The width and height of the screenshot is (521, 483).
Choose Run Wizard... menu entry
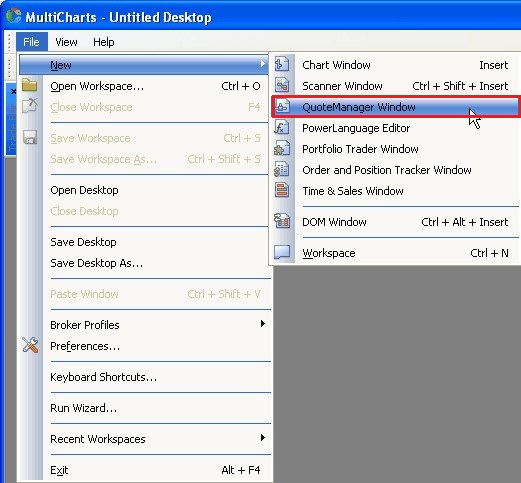coord(143,408)
